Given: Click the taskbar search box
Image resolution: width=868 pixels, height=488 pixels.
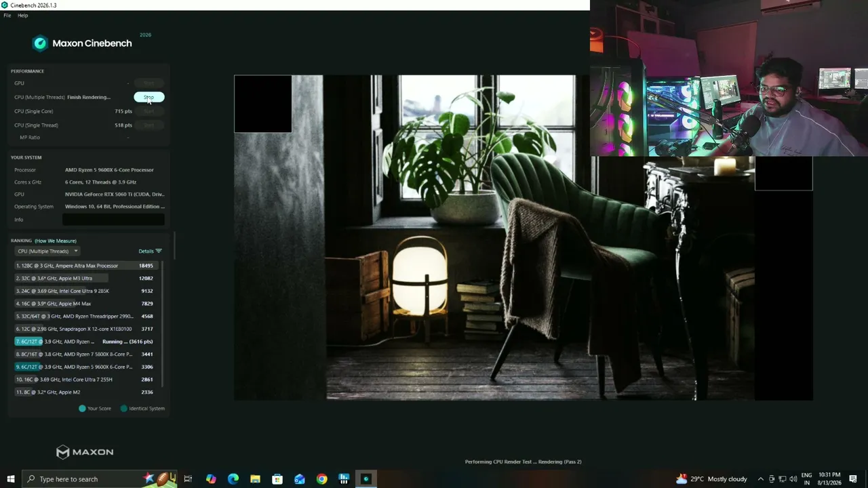Looking at the screenshot, I should pyautogui.click(x=99, y=479).
